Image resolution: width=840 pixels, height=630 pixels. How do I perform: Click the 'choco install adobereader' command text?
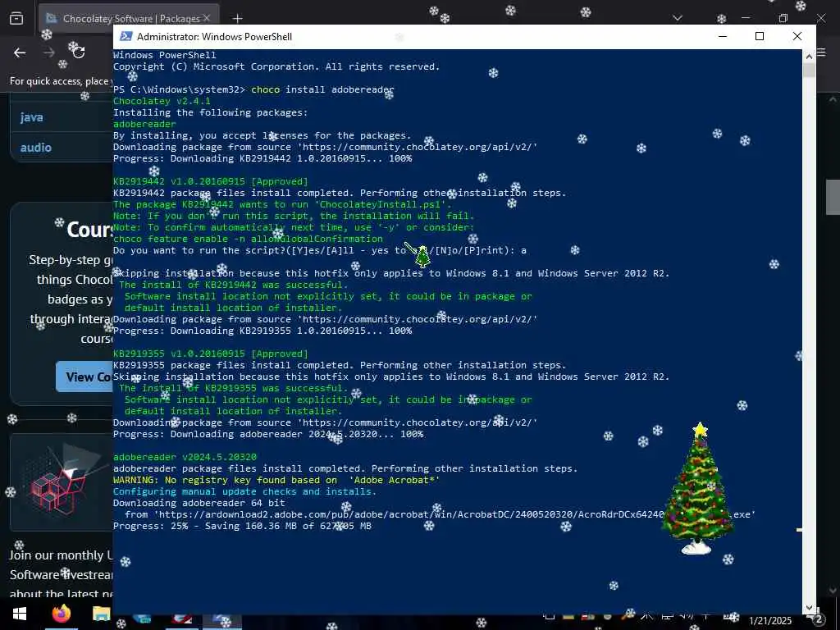(322, 89)
